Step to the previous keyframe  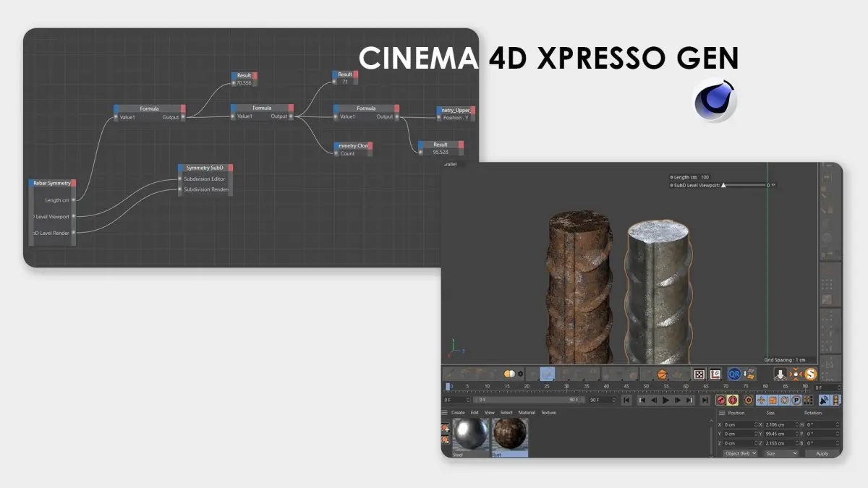[x=642, y=400]
